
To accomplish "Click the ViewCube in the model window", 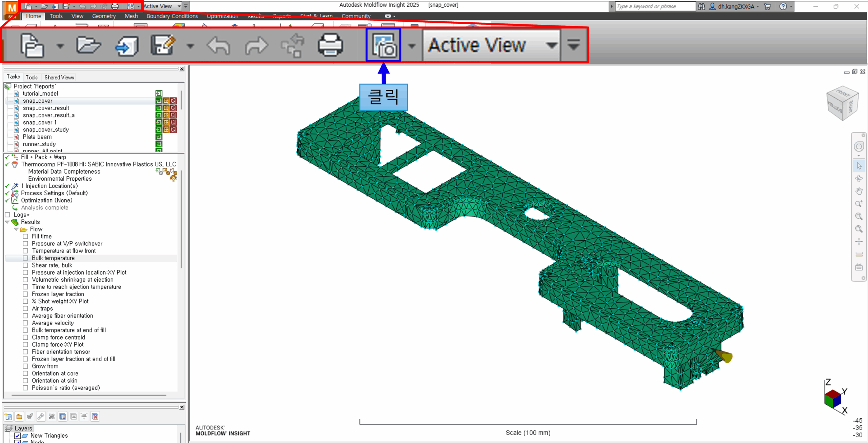I will [843, 103].
